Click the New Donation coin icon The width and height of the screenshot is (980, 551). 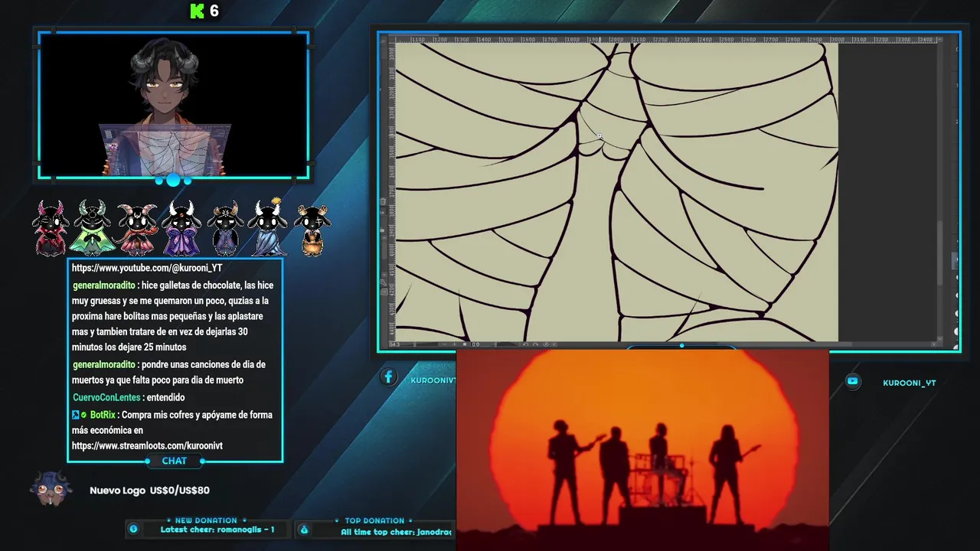coord(133,529)
